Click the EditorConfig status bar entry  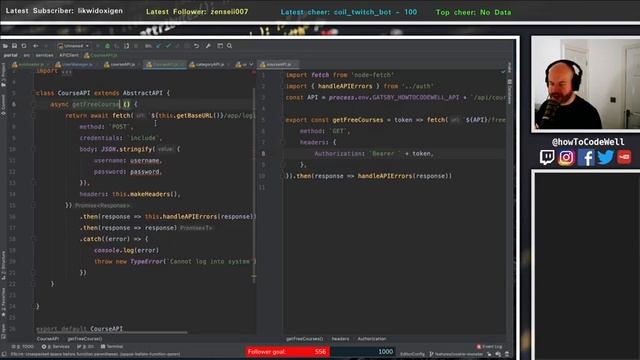[412, 354]
